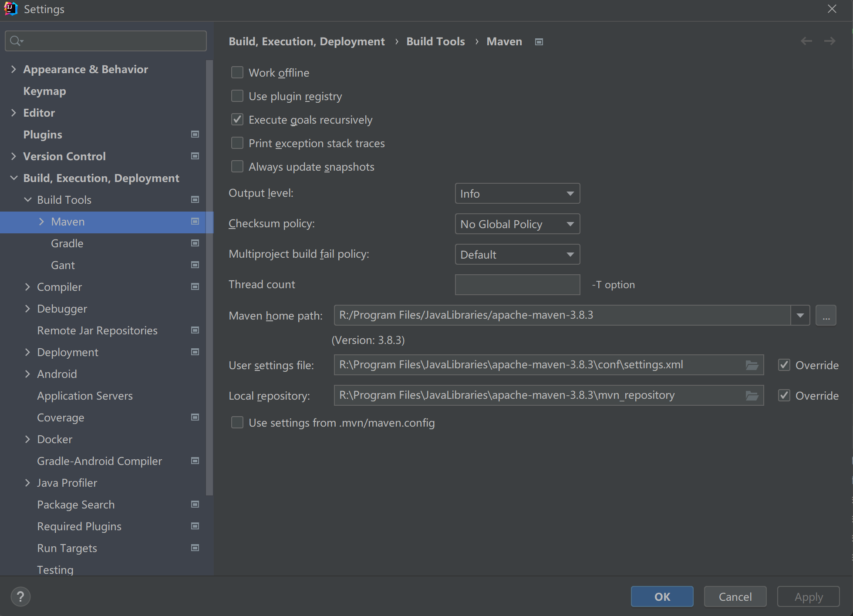Uncheck Execute goals recursively
Screen dimensions: 853x616
pyautogui.click(x=237, y=120)
